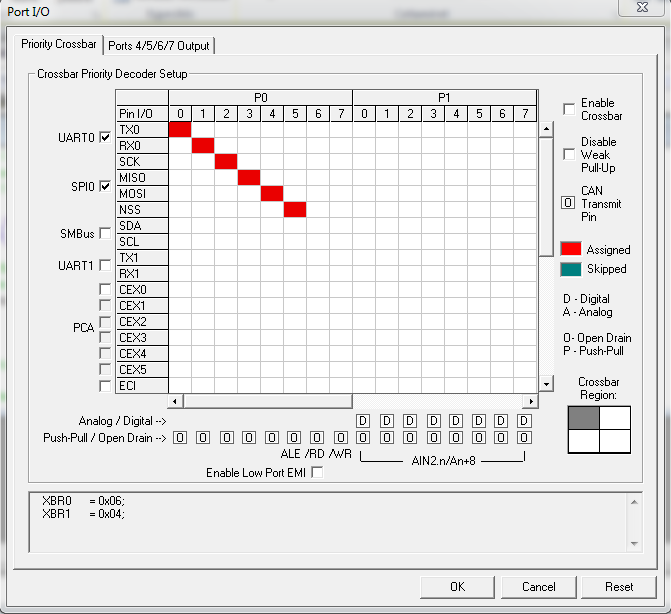671x614 pixels.
Task: Toggle P0.0 Push-Pull/Open Drain box
Action: click(180, 437)
